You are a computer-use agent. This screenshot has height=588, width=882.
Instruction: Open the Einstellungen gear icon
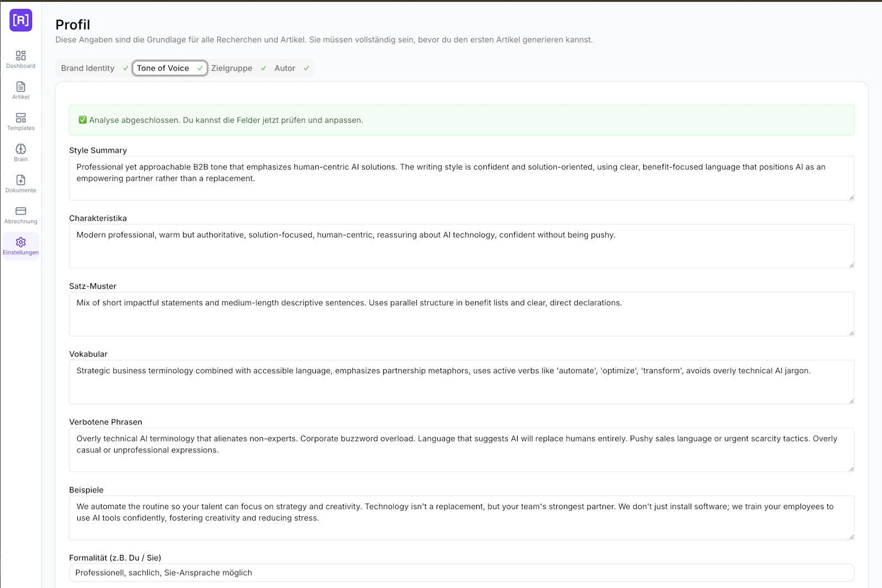[x=21, y=242]
